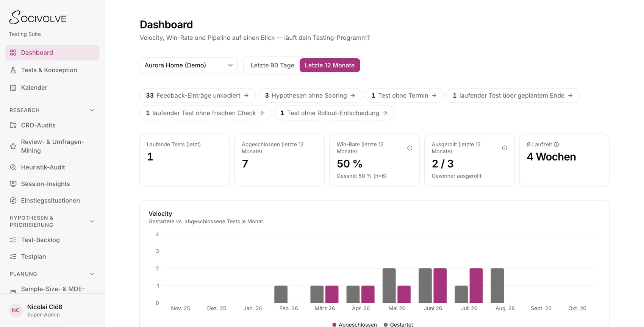This screenshot has width=644, height=327.
Task: Switch to Letzte 90 Tage range
Action: 272,65
